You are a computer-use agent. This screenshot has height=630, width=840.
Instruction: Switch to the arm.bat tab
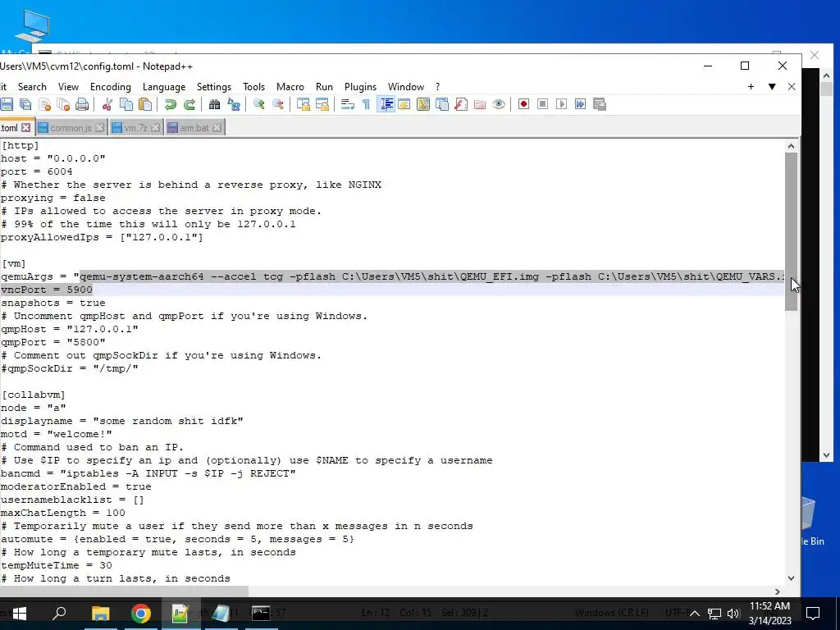click(x=194, y=128)
